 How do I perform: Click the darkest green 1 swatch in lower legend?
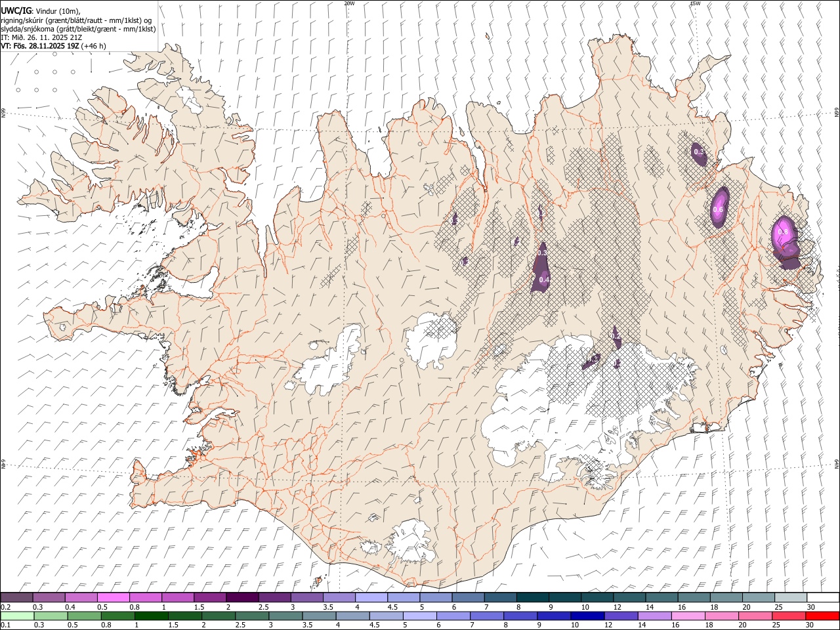(152, 616)
